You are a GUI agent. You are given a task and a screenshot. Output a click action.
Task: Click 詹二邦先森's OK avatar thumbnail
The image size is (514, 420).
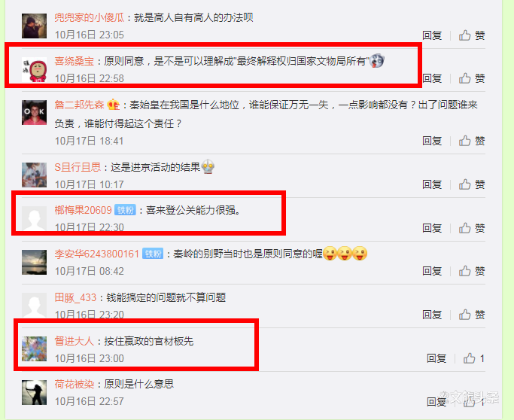point(34,112)
